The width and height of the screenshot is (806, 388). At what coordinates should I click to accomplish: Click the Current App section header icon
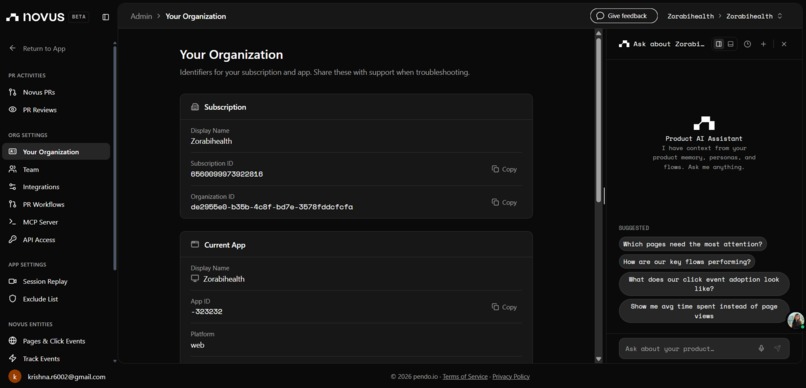click(x=195, y=245)
